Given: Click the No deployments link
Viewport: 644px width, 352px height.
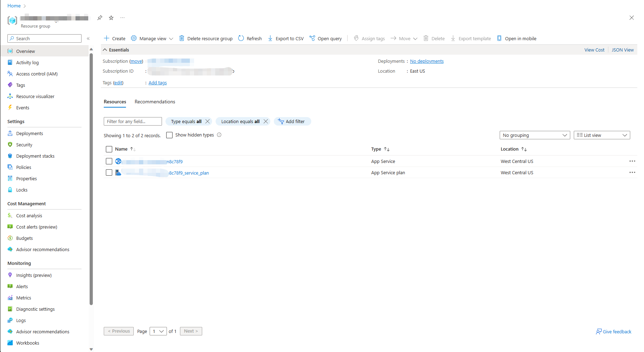Looking at the screenshot, I should click(427, 61).
